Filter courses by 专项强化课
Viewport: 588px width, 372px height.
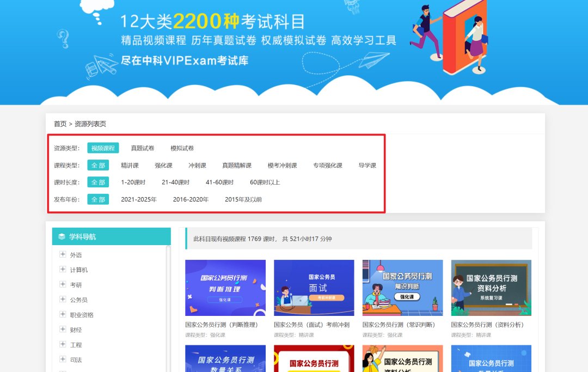328,166
